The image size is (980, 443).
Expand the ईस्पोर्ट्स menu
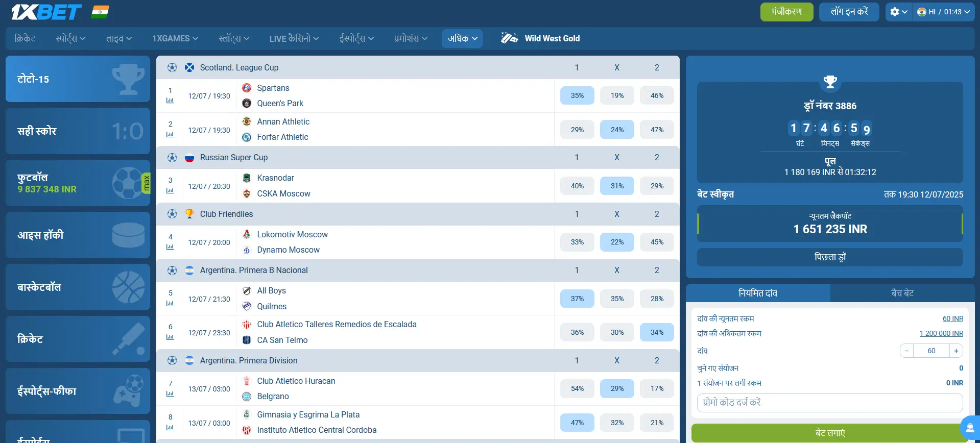[x=356, y=38]
